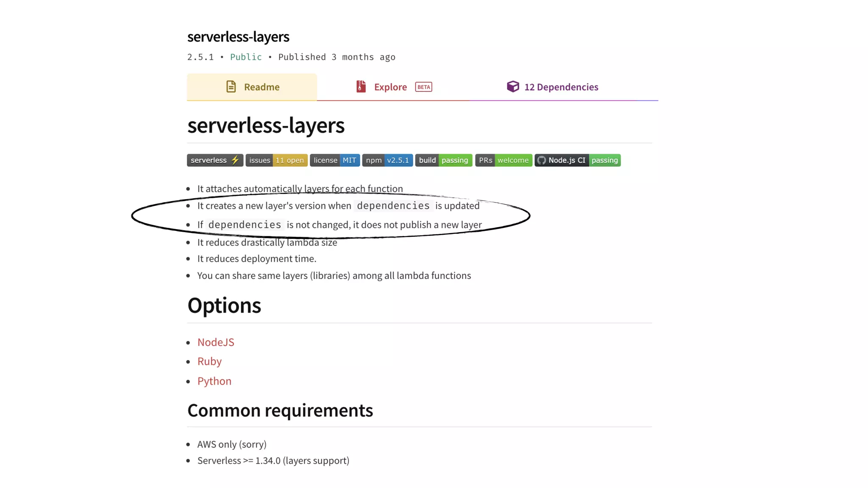Image resolution: width=868 pixels, height=488 pixels.
Task: Click the Readme document icon
Action: pyautogui.click(x=231, y=86)
